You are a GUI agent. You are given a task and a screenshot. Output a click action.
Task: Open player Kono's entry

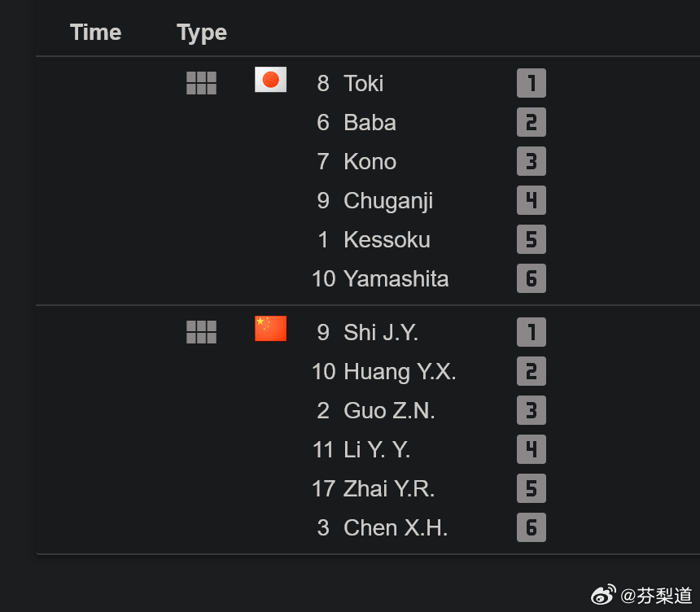pos(370,162)
